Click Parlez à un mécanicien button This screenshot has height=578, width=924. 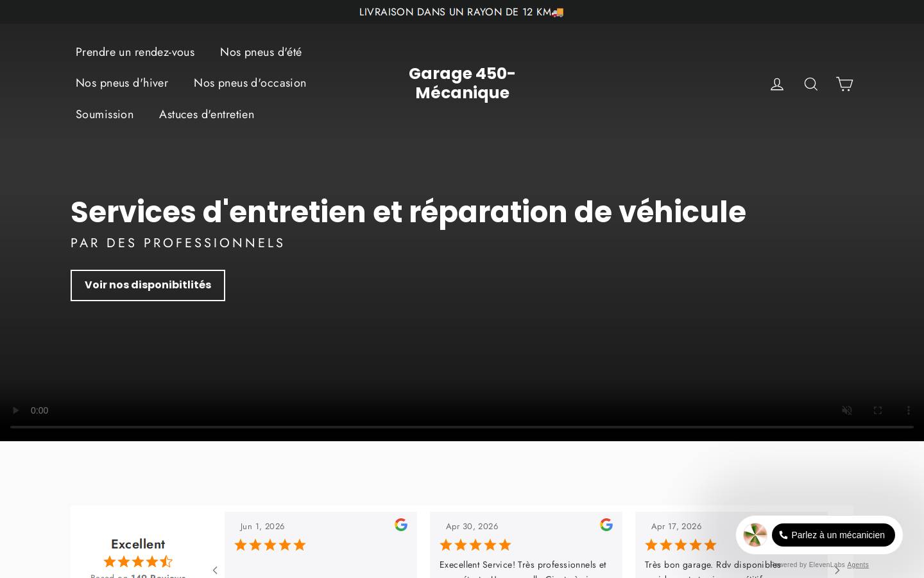(x=833, y=535)
